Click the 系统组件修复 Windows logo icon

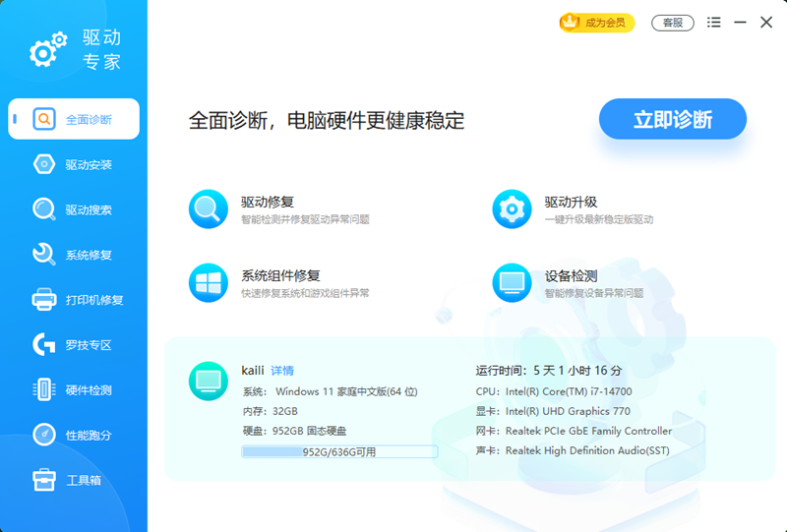pos(208,283)
